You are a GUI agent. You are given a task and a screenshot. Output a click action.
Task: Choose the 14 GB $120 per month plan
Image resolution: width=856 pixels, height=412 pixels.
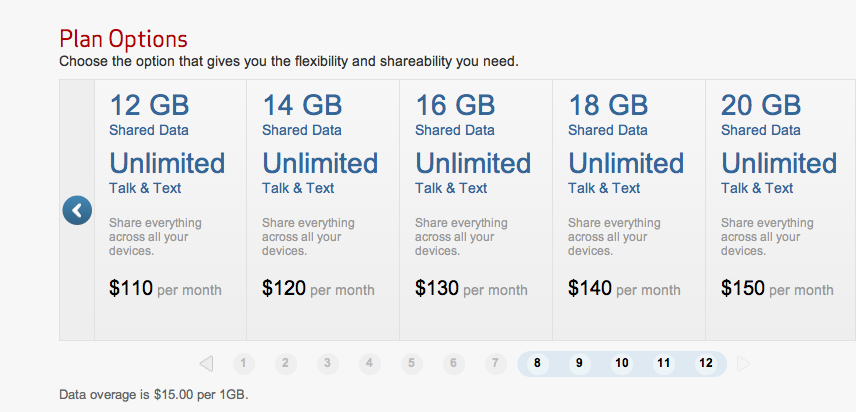tap(323, 210)
